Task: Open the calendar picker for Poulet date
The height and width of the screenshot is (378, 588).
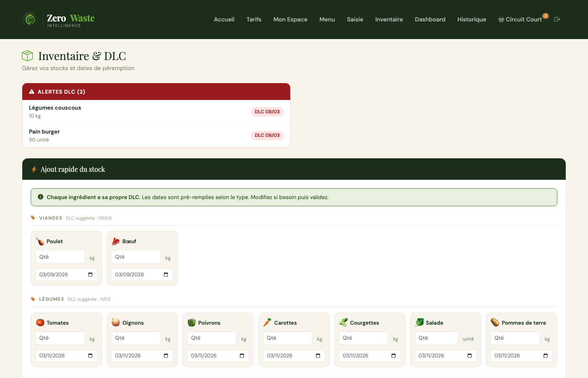Action: [x=90, y=275]
